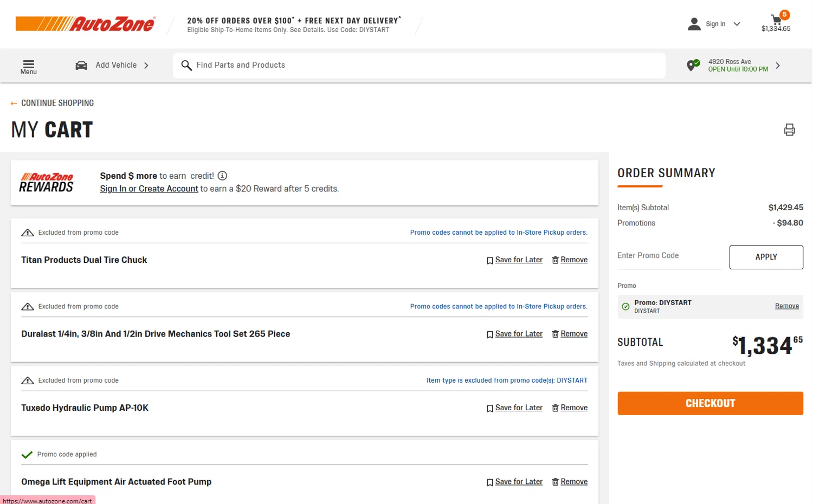
Task: Click the Enter Promo Code field
Action: [x=668, y=256]
